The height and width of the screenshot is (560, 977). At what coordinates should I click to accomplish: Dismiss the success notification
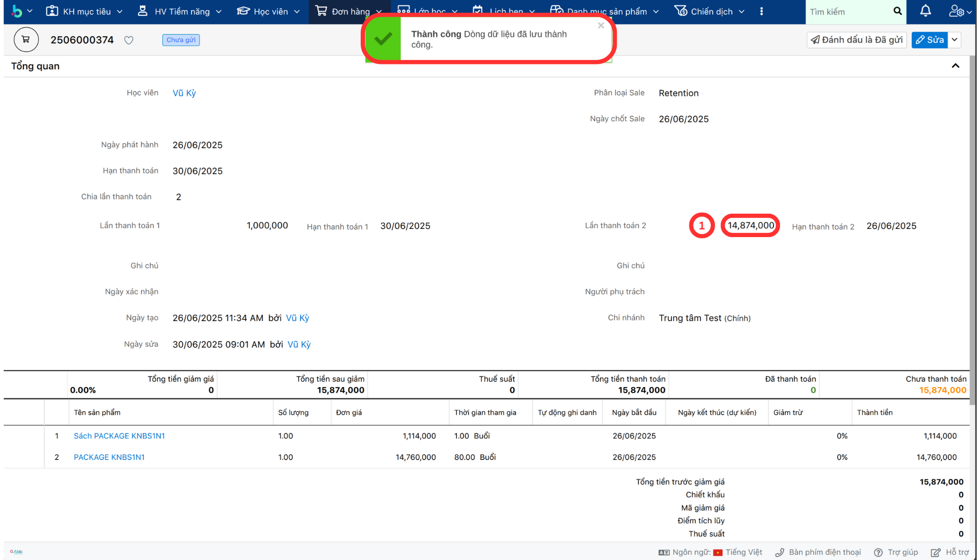tap(601, 25)
